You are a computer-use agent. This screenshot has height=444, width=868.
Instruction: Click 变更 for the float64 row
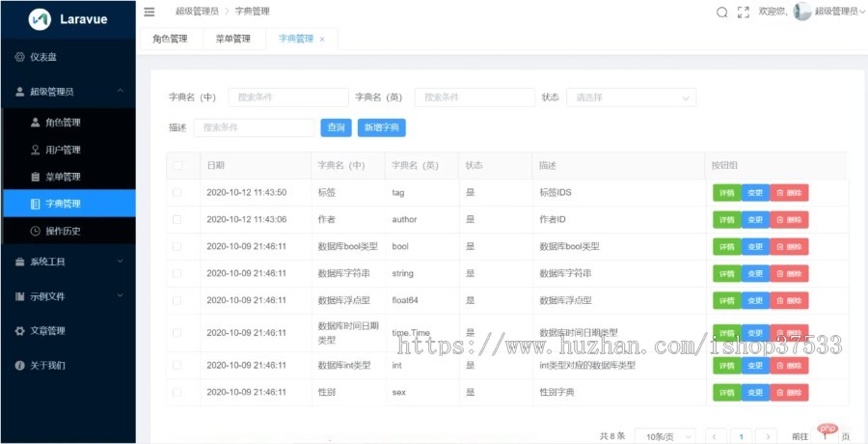tap(755, 300)
